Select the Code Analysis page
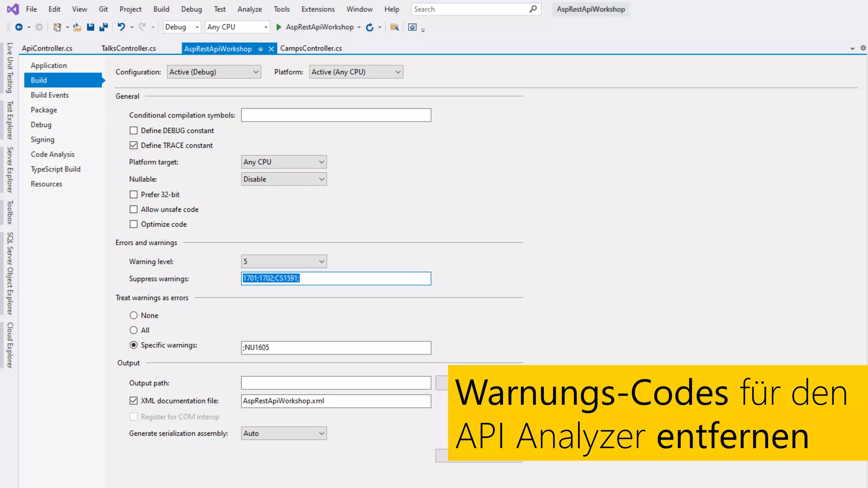This screenshot has height=488, width=868. click(x=53, y=154)
